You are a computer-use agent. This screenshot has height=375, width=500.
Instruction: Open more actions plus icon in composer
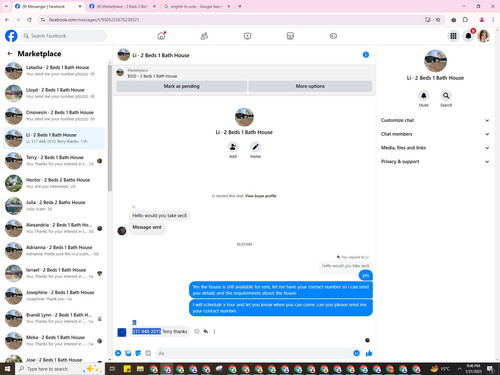(118, 353)
